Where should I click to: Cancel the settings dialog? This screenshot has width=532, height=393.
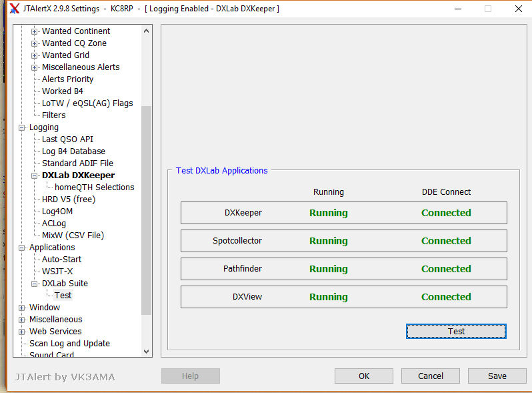point(430,376)
